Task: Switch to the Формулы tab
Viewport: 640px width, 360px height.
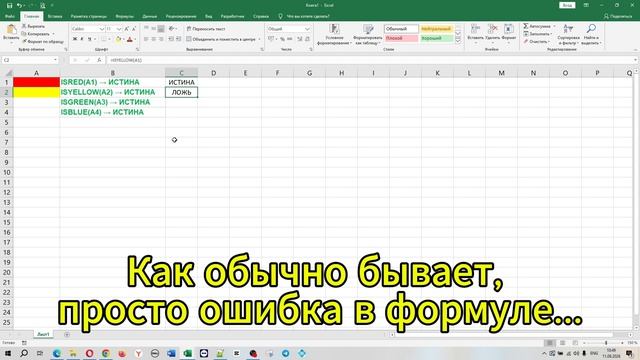Action: 124,16
